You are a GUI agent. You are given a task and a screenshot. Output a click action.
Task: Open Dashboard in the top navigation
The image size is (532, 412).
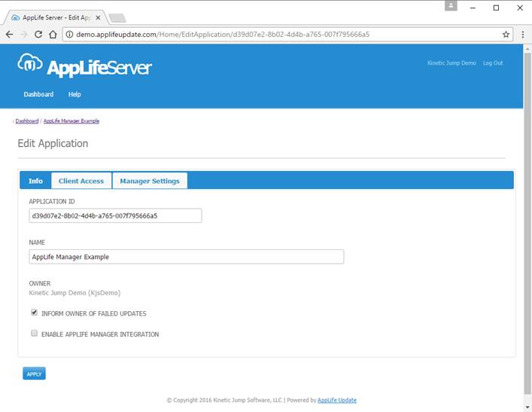[38, 94]
